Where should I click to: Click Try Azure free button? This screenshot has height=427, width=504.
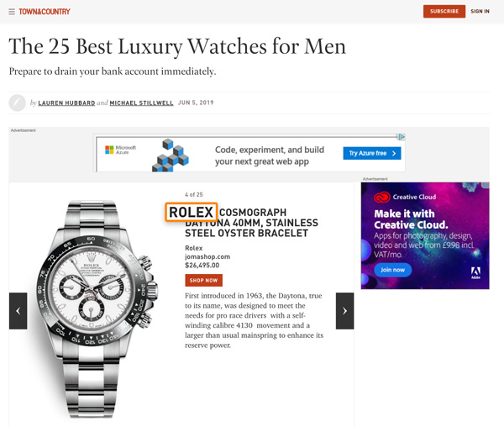coord(372,153)
